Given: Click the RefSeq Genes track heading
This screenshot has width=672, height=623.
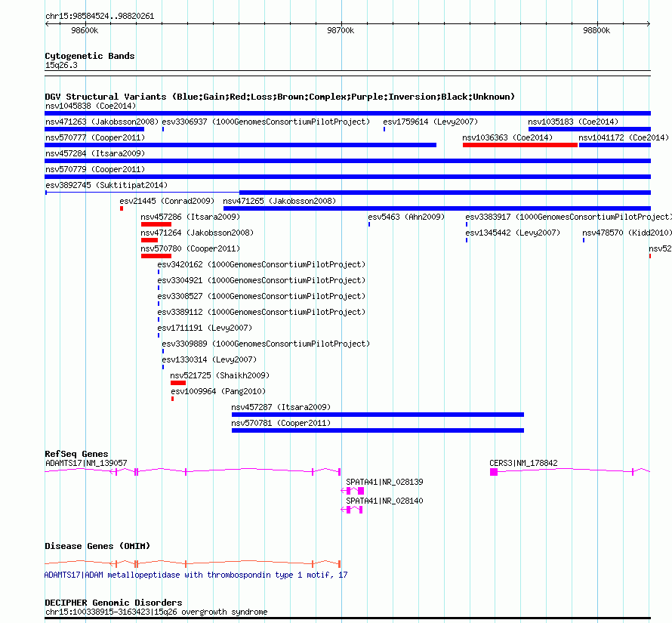Looking at the screenshot, I should coord(76,454).
